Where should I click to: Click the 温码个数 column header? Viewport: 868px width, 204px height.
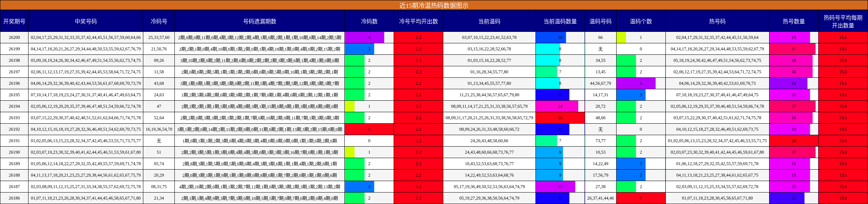(641, 21)
